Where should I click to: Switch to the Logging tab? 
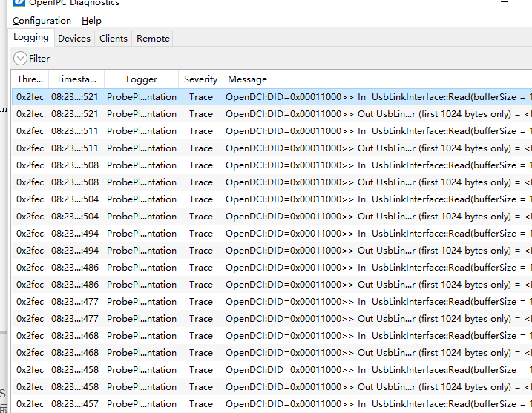click(31, 38)
